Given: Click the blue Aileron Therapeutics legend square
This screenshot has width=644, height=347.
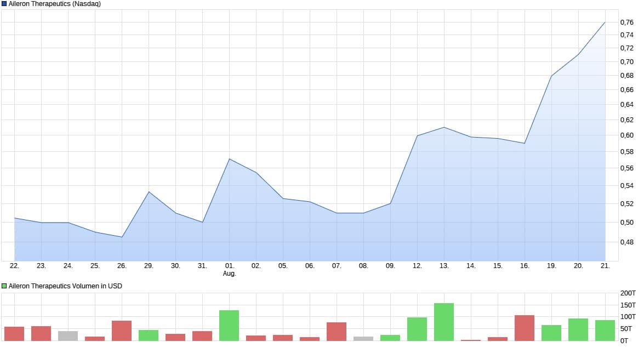Looking at the screenshot, I should tap(4, 4).
